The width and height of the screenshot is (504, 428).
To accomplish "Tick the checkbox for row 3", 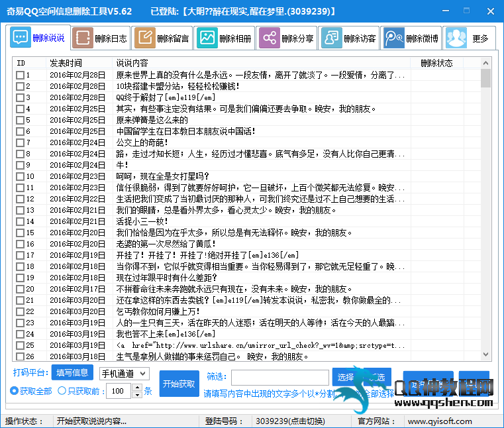I will point(21,98).
